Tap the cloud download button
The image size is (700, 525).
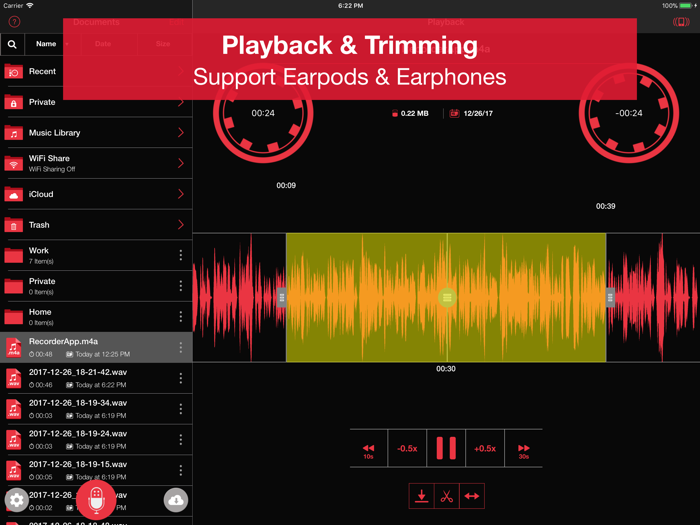pos(176,500)
